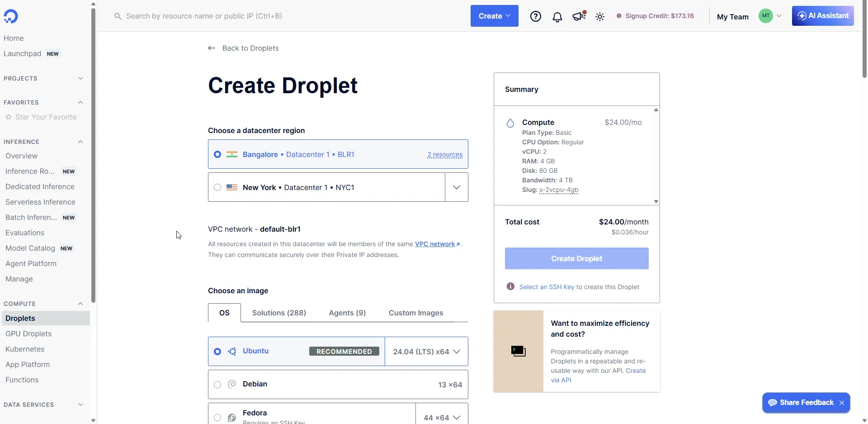Open Kubernetes in the sidebar

coord(25,349)
